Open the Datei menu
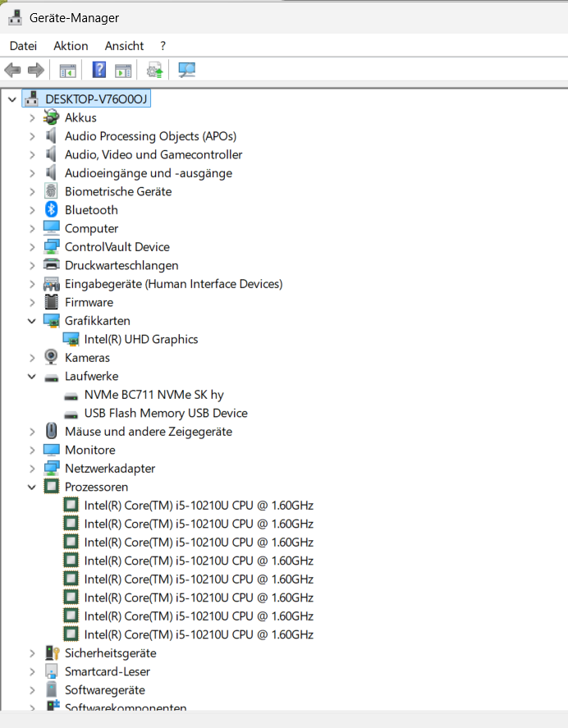 (x=23, y=46)
